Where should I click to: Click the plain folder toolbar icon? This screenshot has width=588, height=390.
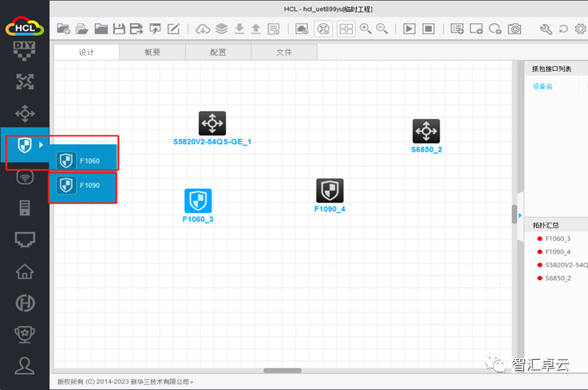pyautogui.click(x=101, y=29)
